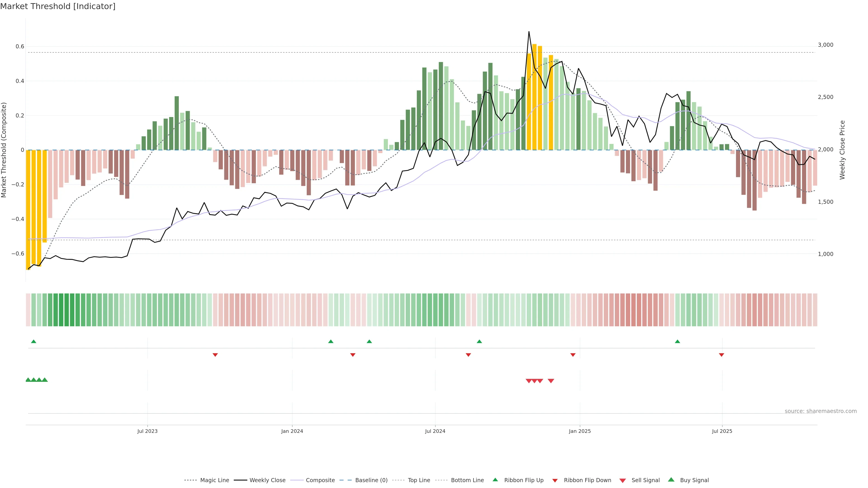
Task: Click the Market Threshold [Indicator] chart title
Action: click(x=58, y=6)
